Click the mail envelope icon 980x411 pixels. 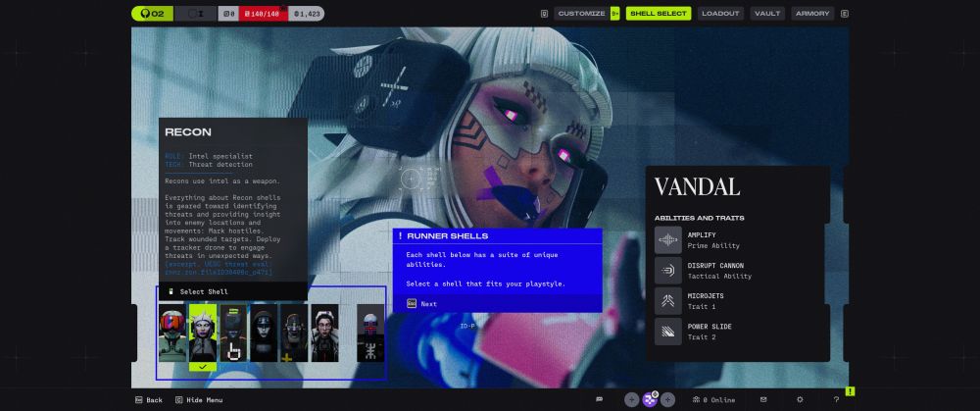coord(763,399)
